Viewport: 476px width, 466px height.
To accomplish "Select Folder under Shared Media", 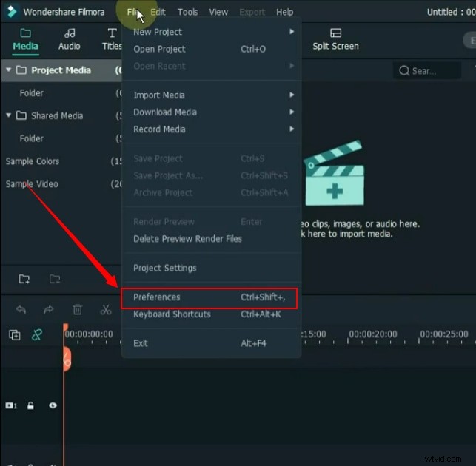I will coord(32,138).
